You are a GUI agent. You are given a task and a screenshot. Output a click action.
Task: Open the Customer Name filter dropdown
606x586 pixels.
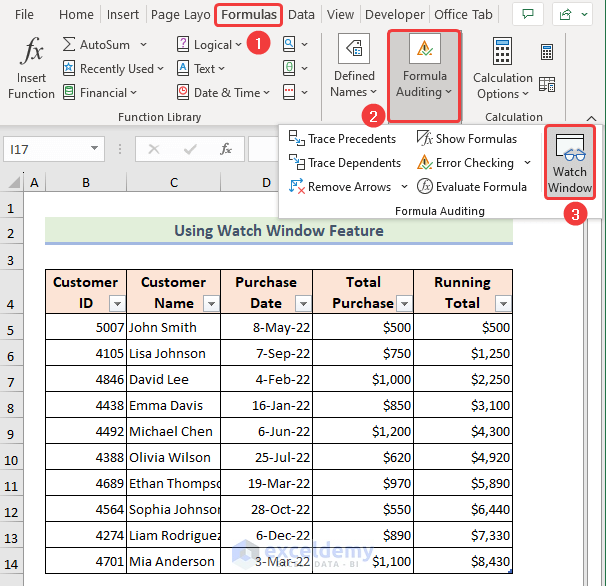(x=211, y=303)
